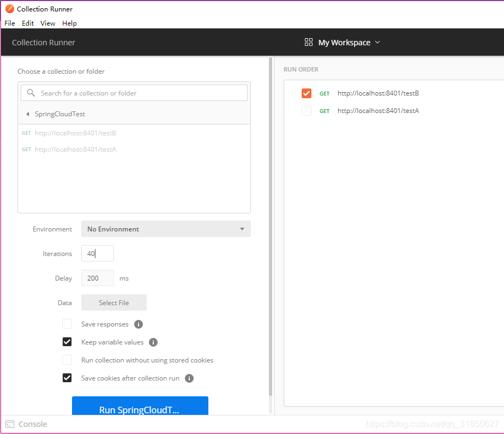504x434 pixels.
Task: Open the Help menu
Action: (69, 23)
